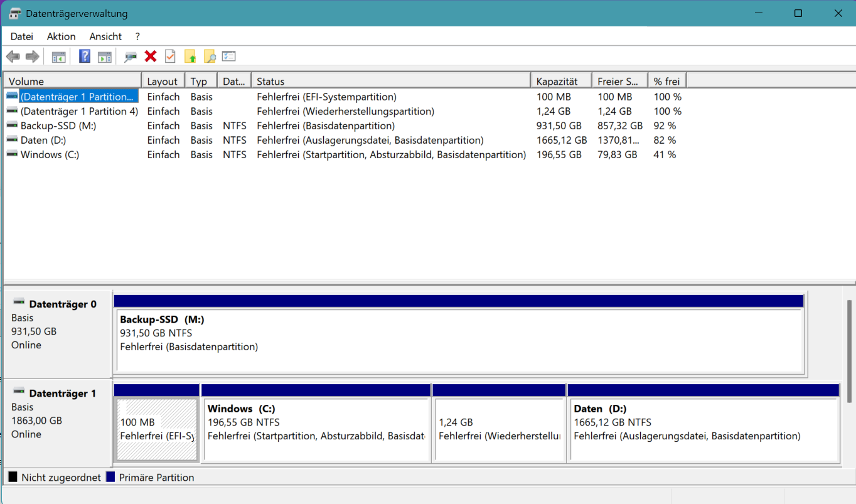Image resolution: width=856 pixels, height=504 pixels.
Task: Open the Ansicht menu
Action: 105,36
